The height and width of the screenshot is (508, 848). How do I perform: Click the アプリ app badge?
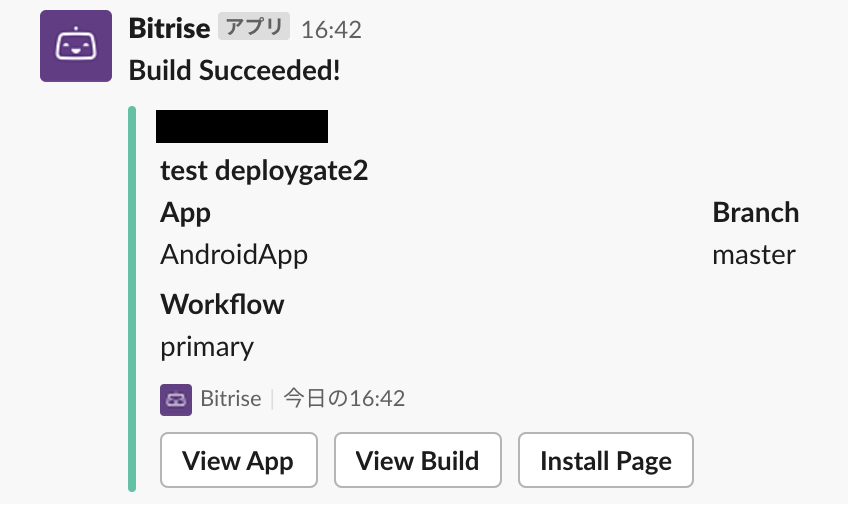click(x=254, y=27)
